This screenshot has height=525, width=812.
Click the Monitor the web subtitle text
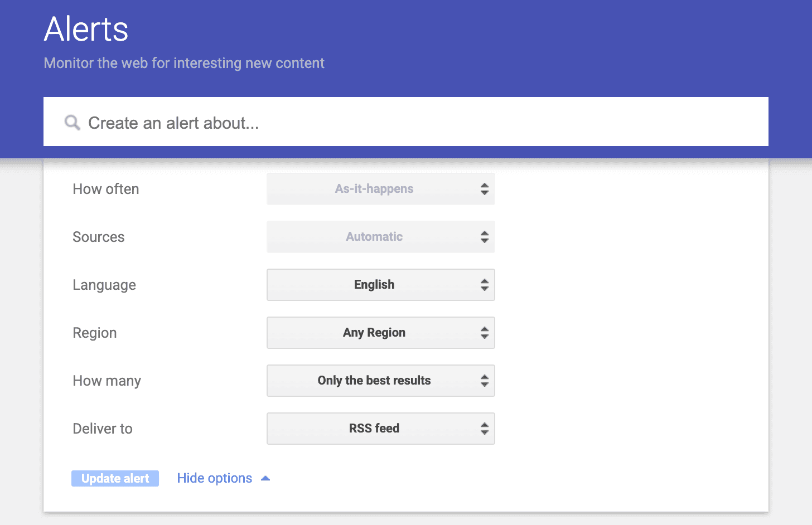click(x=184, y=63)
